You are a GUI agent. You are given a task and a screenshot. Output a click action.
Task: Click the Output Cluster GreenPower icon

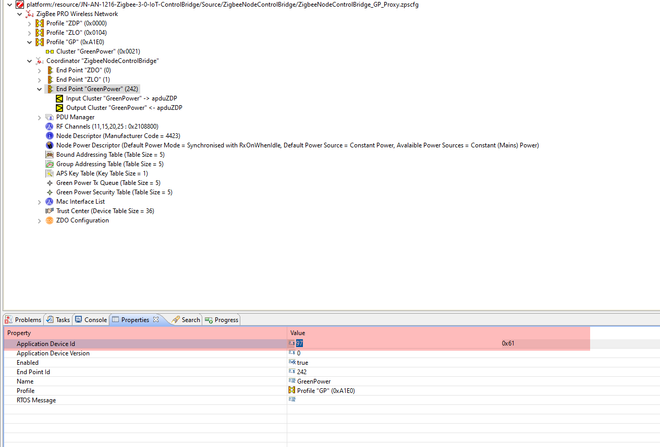tap(59, 108)
